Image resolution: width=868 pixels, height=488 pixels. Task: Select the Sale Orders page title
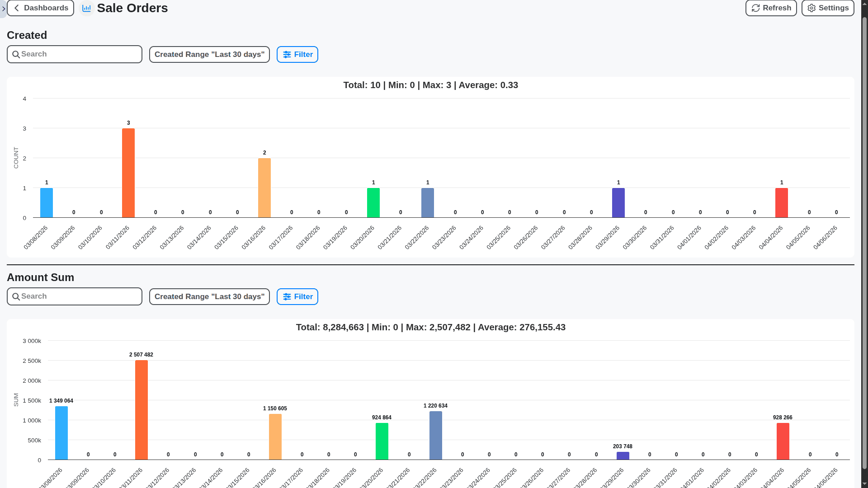pyautogui.click(x=132, y=8)
